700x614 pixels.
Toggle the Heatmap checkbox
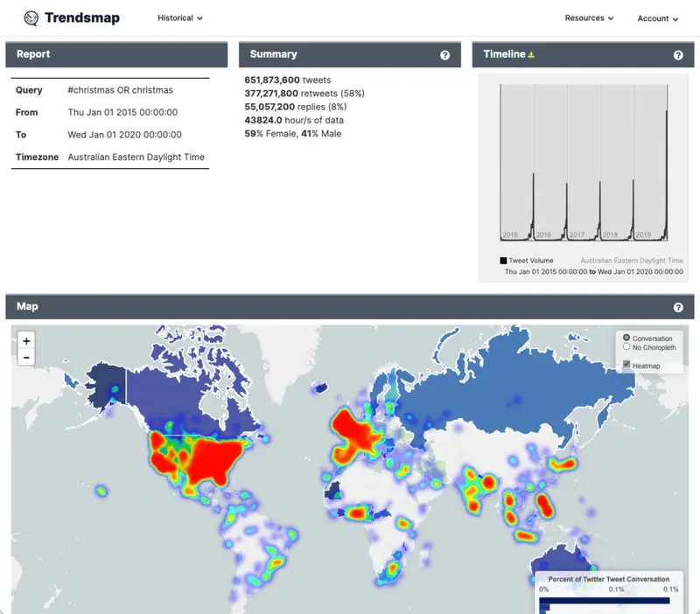click(626, 365)
